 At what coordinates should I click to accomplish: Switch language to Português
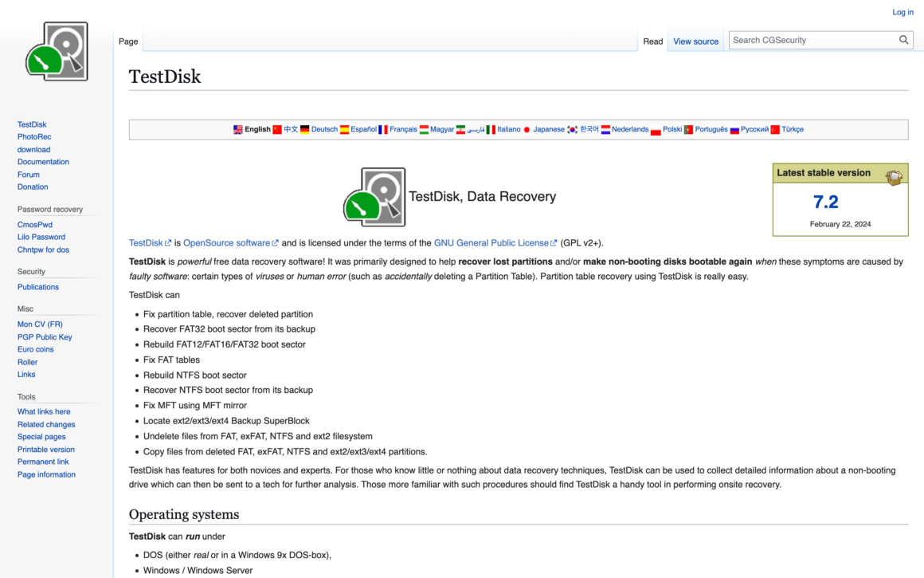711,130
